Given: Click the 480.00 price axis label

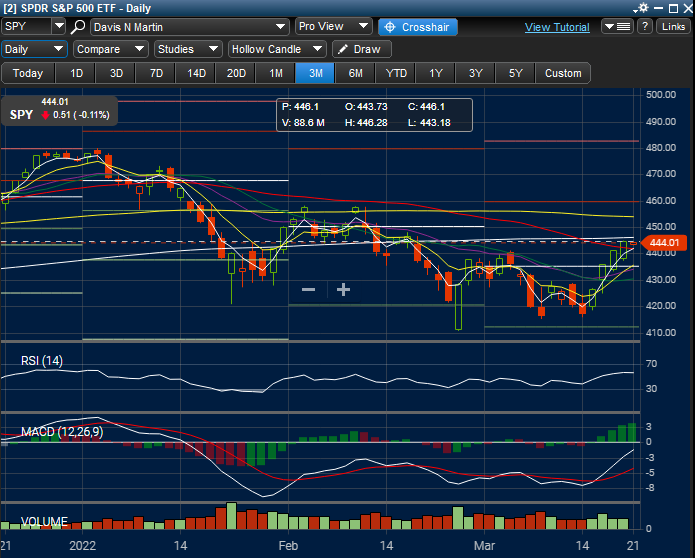Looking at the screenshot, I should pos(661,148).
